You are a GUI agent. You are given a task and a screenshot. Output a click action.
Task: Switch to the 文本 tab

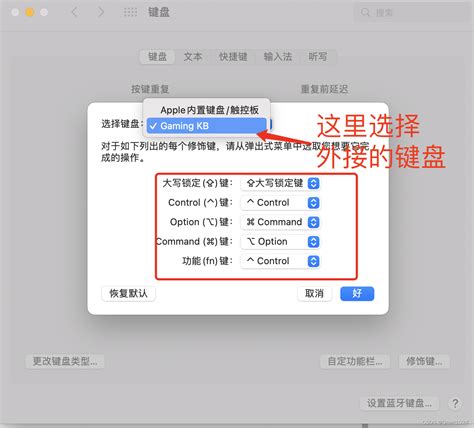[x=193, y=57]
